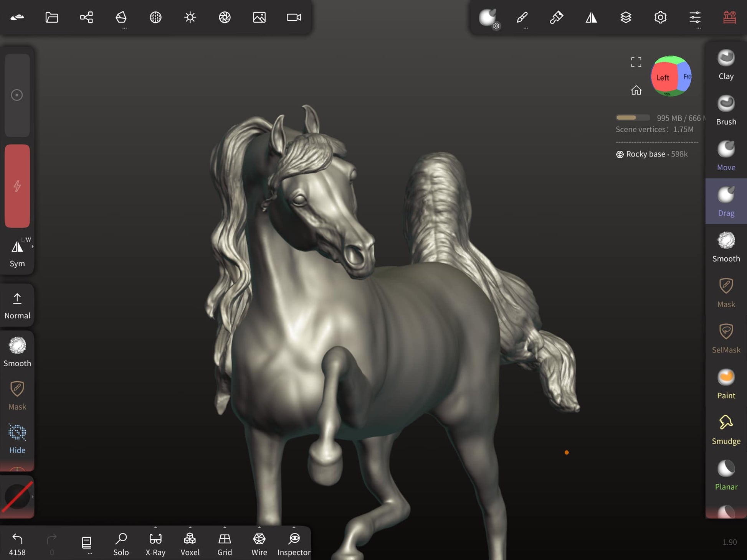
Task: Click the Left face of view cube
Action: (663, 78)
